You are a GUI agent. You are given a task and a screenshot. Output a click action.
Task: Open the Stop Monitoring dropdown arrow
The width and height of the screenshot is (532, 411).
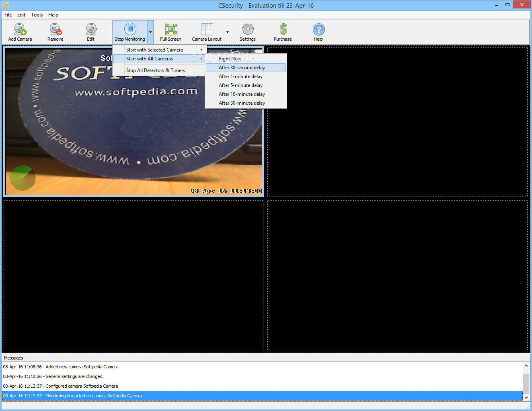150,32
